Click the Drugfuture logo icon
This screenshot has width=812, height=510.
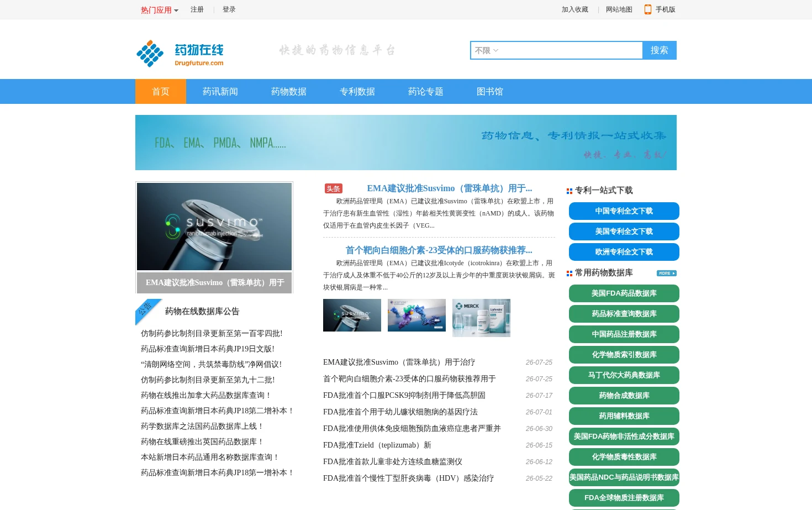click(x=180, y=54)
